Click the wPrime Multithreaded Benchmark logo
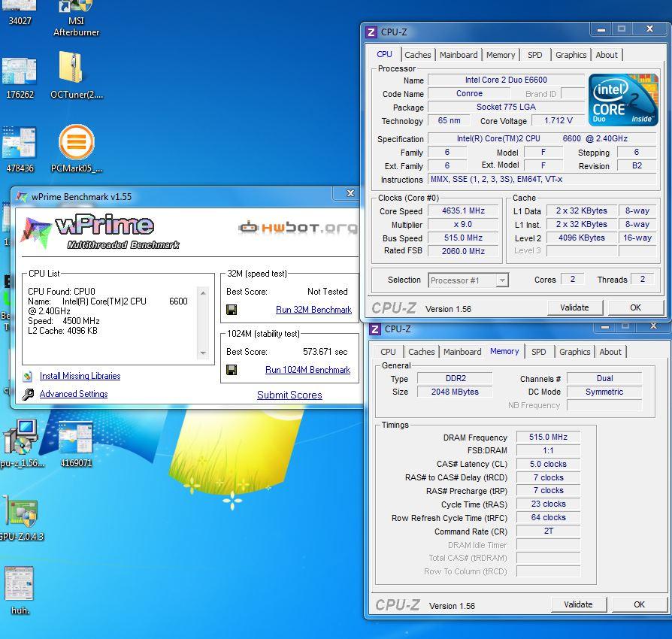The image size is (672, 639). [x=101, y=232]
